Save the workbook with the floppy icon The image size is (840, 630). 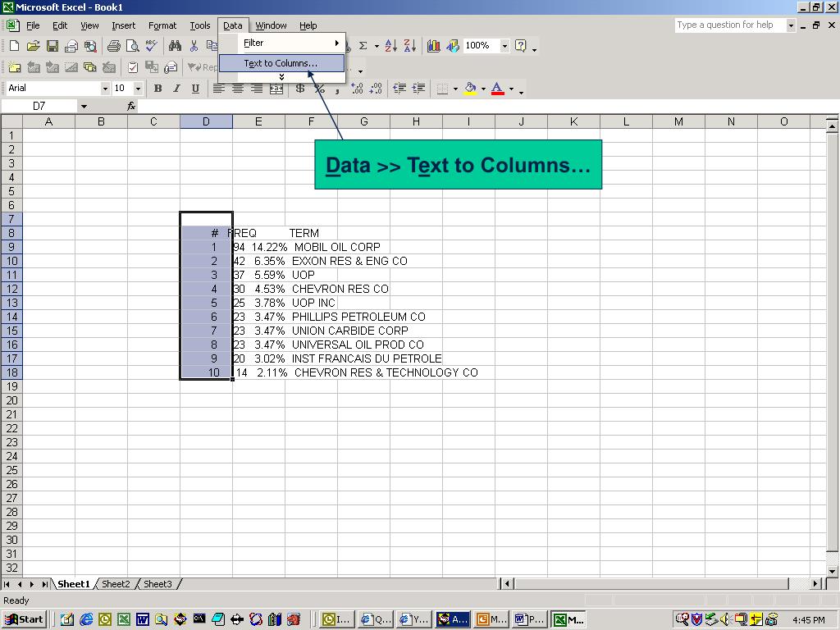tap(52, 46)
